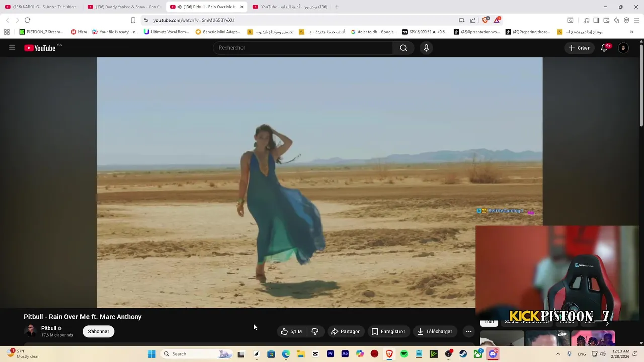This screenshot has height=362, width=644.
Task: Click the youtube.com address bar URL
Action: 194,20
